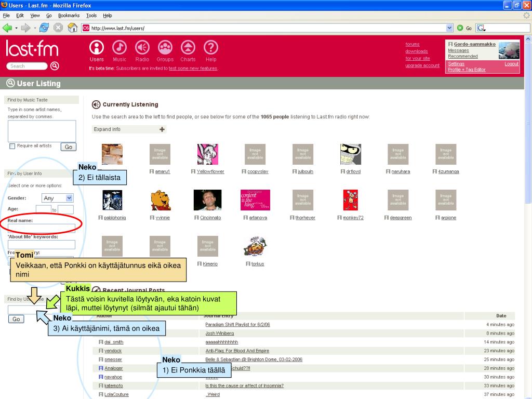Open the File menu

pyautogui.click(x=6, y=16)
